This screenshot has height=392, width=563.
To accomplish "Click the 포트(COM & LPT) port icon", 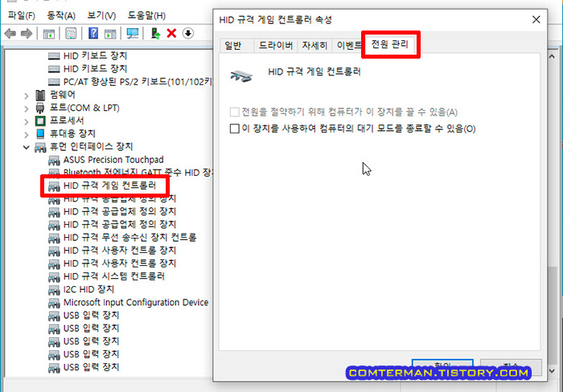I will tap(40, 108).
